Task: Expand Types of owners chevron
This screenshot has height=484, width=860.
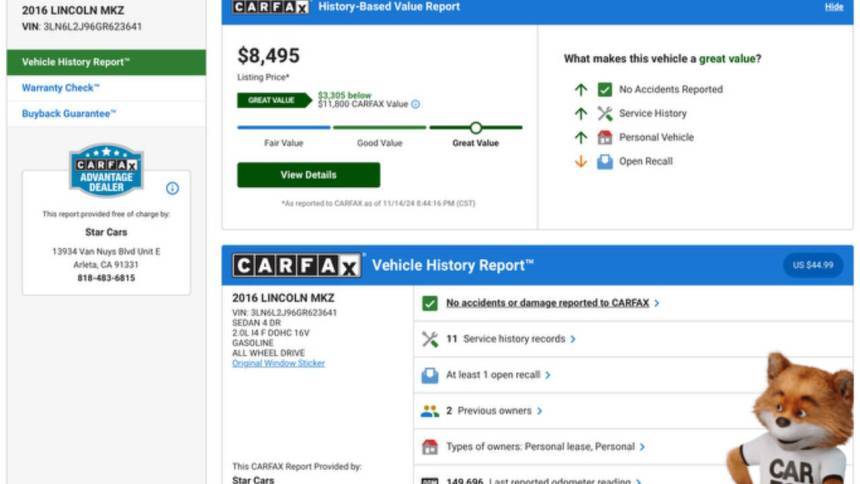Action: pos(642,447)
